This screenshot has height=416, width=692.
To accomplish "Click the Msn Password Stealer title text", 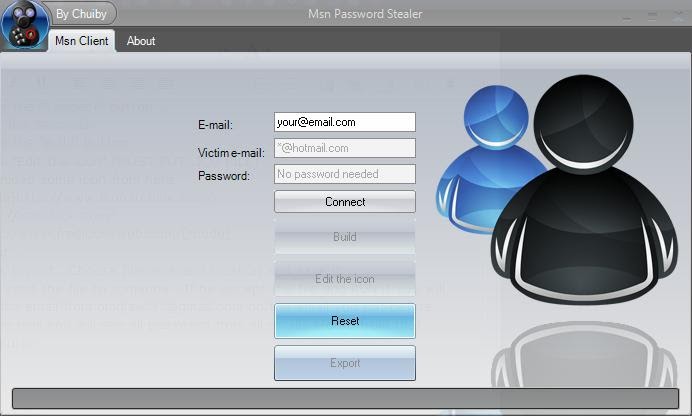I will 365,14.
